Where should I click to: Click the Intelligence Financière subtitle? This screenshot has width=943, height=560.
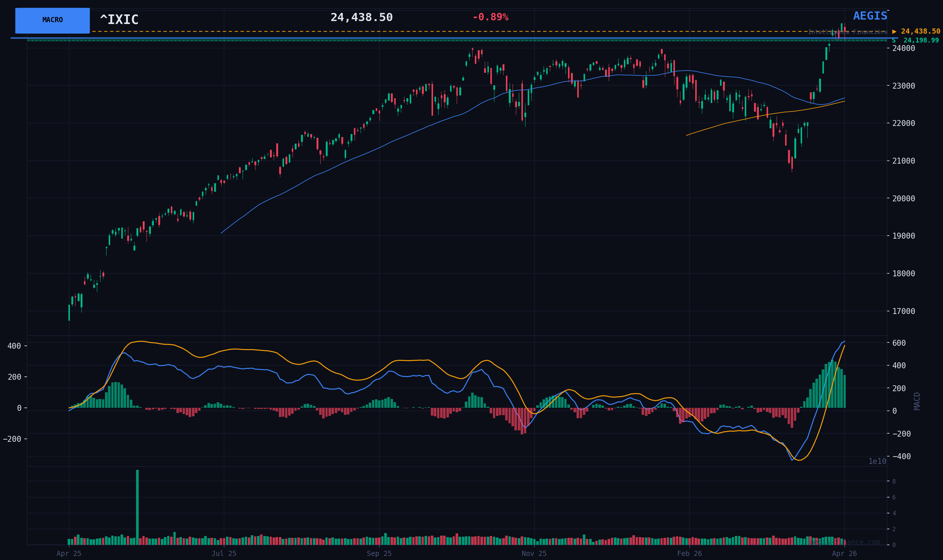pos(848,33)
